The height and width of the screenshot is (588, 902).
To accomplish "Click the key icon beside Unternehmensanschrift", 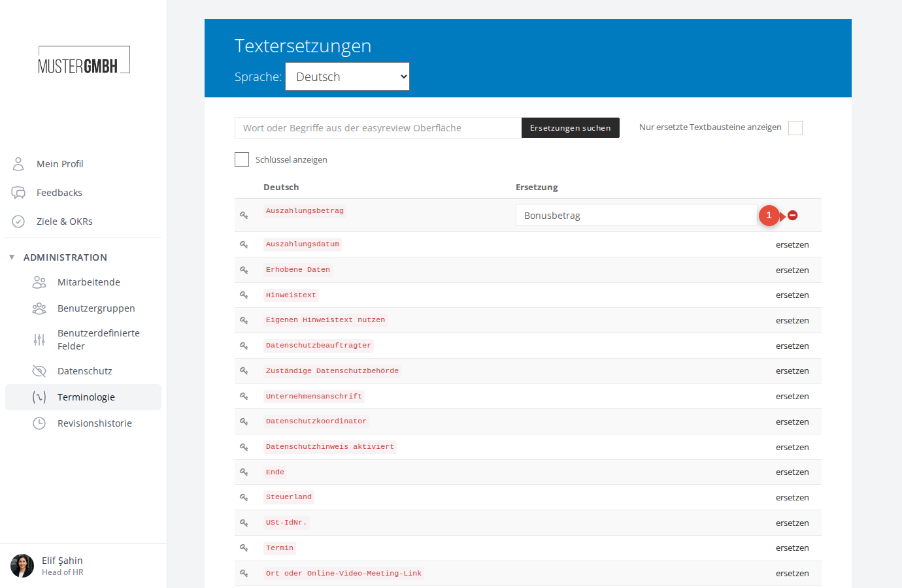I will tap(244, 397).
